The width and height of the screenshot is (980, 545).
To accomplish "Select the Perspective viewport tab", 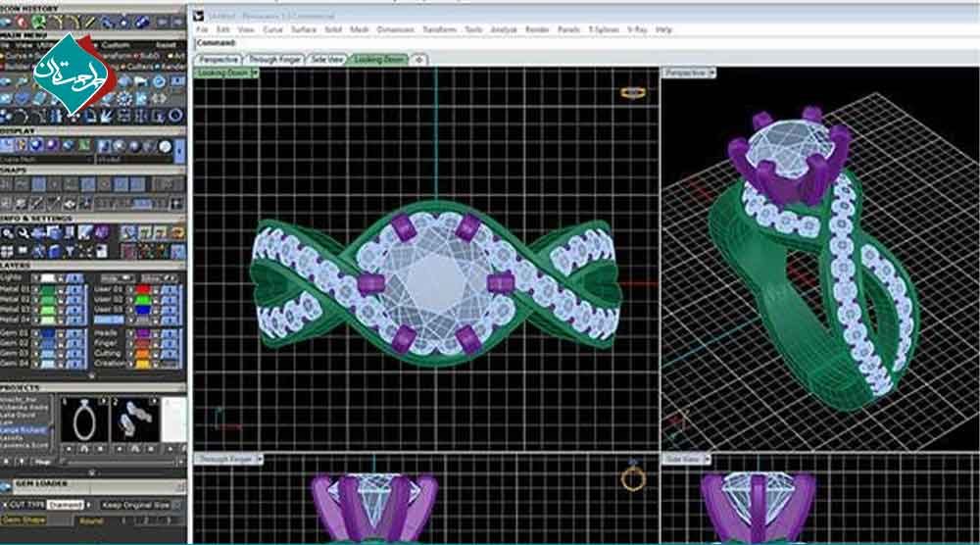I will tap(219, 60).
